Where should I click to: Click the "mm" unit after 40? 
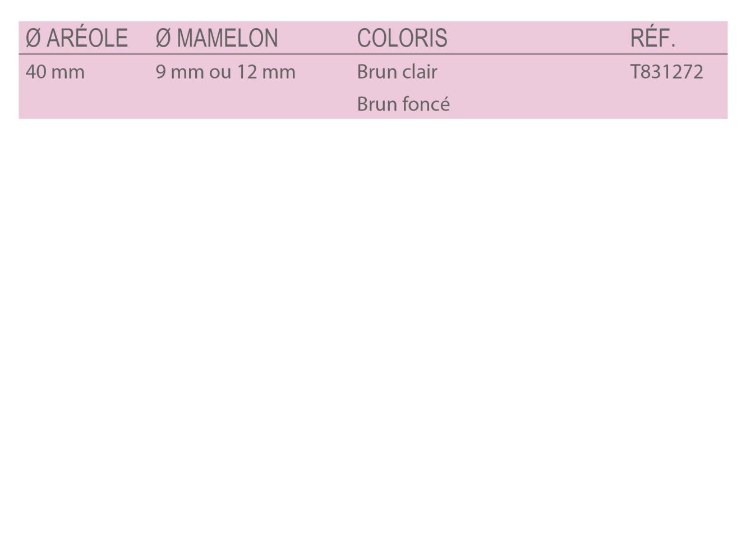click(68, 72)
